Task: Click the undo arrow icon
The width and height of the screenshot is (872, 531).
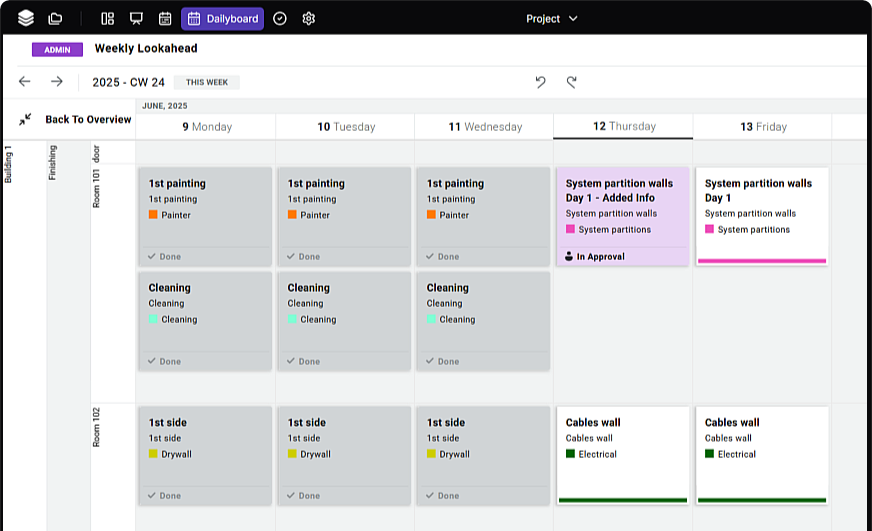Action: coord(541,82)
